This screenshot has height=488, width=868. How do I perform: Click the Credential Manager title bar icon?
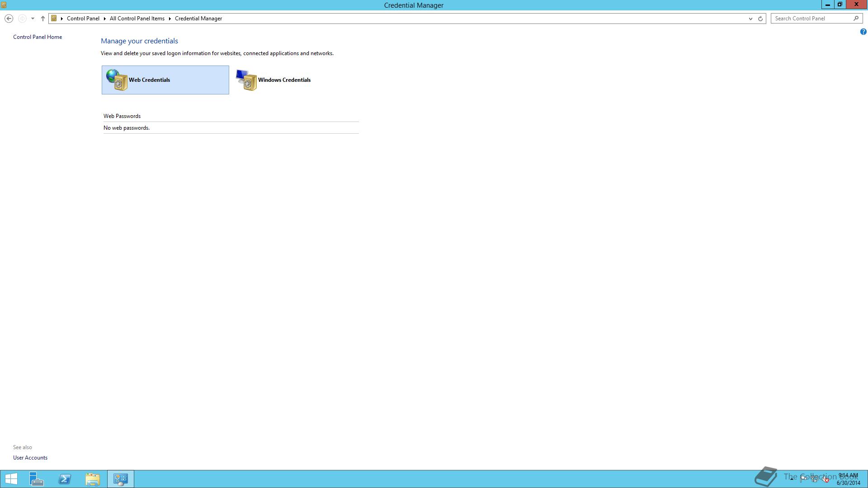tap(4, 5)
